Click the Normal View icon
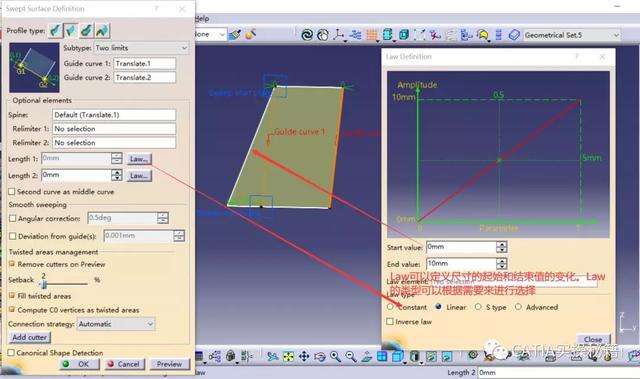 point(366,357)
